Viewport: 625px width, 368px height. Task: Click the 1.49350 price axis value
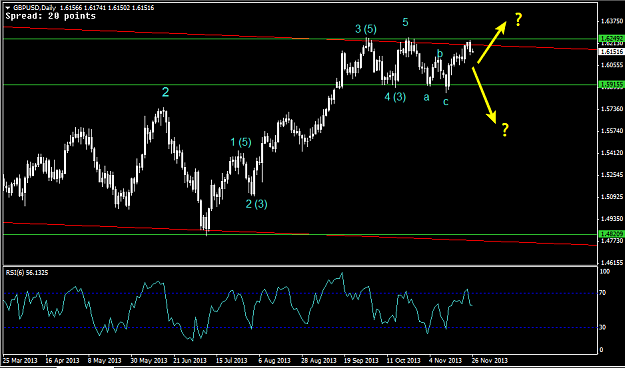[x=611, y=218]
